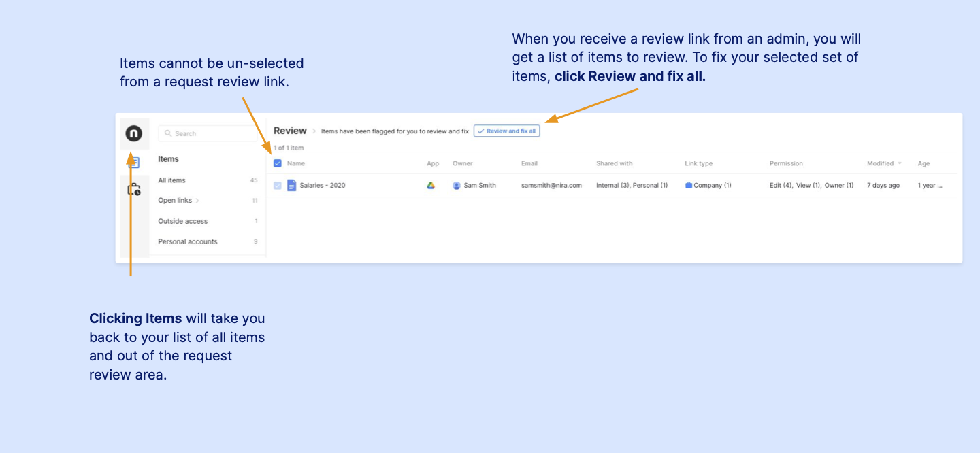Select Outside access in the sidebar
Viewport: 980px width, 453px height.
(182, 221)
